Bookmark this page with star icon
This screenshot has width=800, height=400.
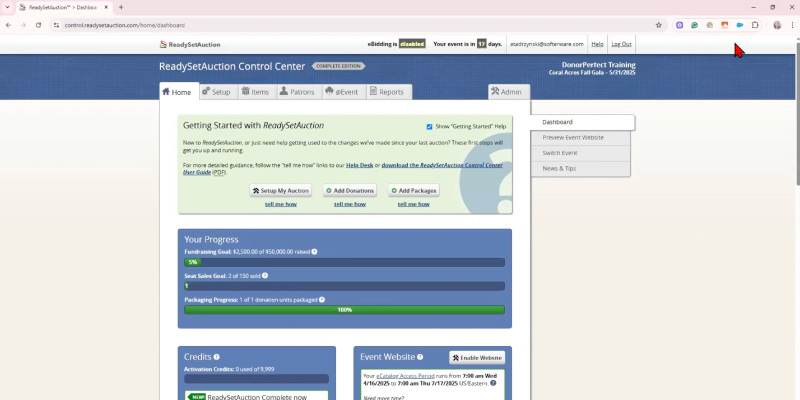(659, 25)
